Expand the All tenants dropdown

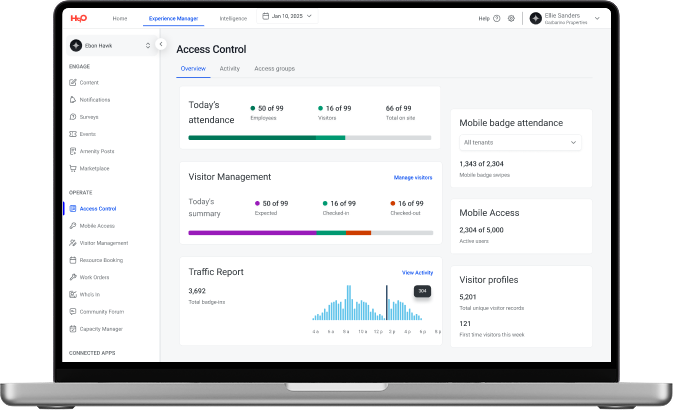coord(520,143)
